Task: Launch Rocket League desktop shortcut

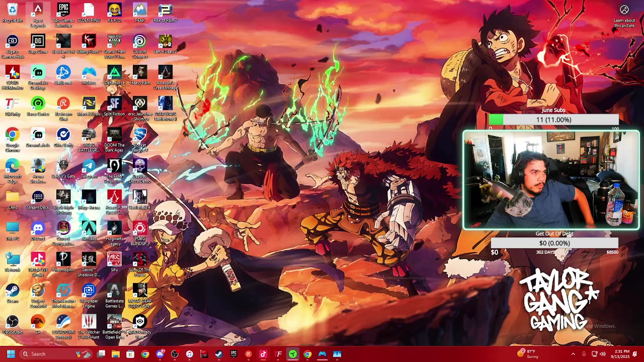Action: click(x=140, y=140)
